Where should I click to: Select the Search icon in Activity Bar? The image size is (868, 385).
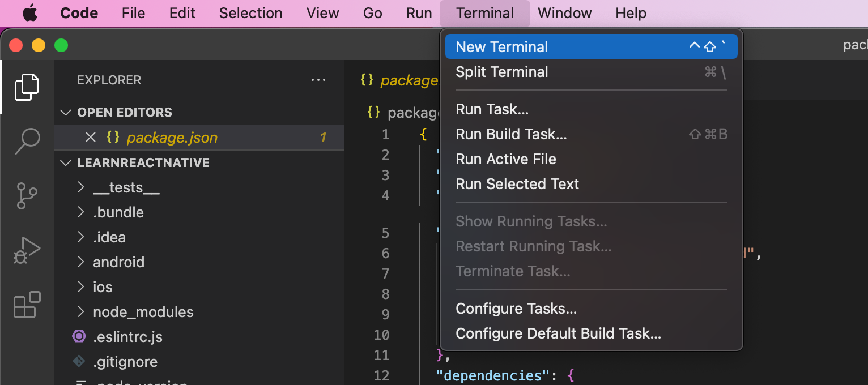[x=27, y=141]
